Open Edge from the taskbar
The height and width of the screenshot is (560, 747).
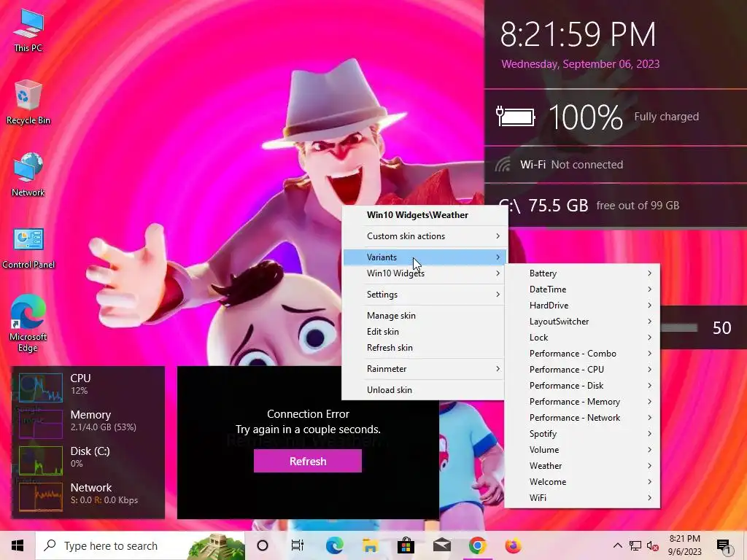pos(334,545)
